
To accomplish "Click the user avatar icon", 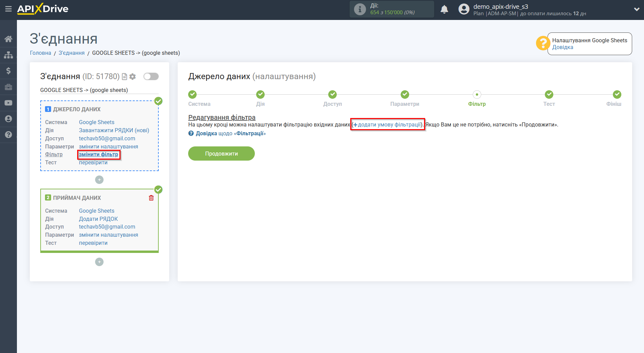I will point(464,9).
